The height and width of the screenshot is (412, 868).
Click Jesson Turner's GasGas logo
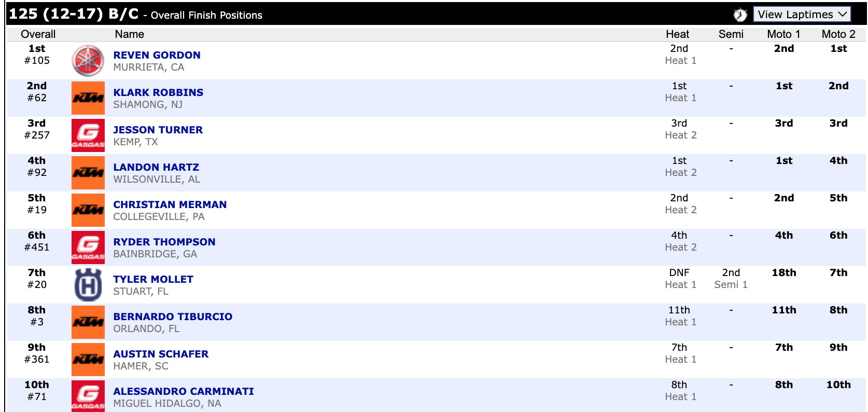point(88,135)
